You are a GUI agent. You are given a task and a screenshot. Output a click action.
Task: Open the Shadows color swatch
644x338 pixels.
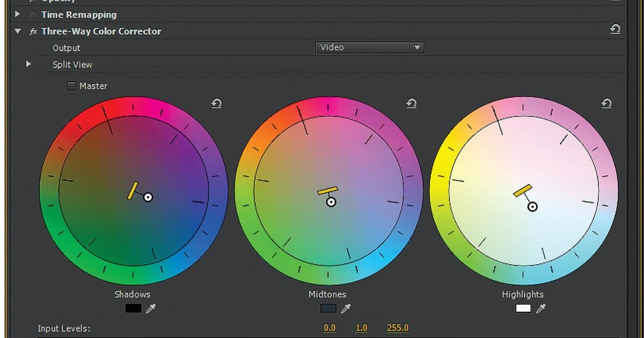(133, 308)
